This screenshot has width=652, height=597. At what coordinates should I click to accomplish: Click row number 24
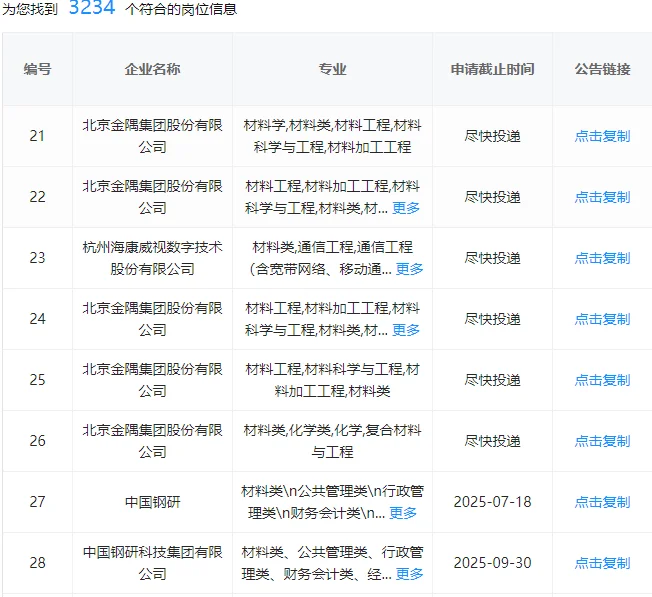point(37,319)
